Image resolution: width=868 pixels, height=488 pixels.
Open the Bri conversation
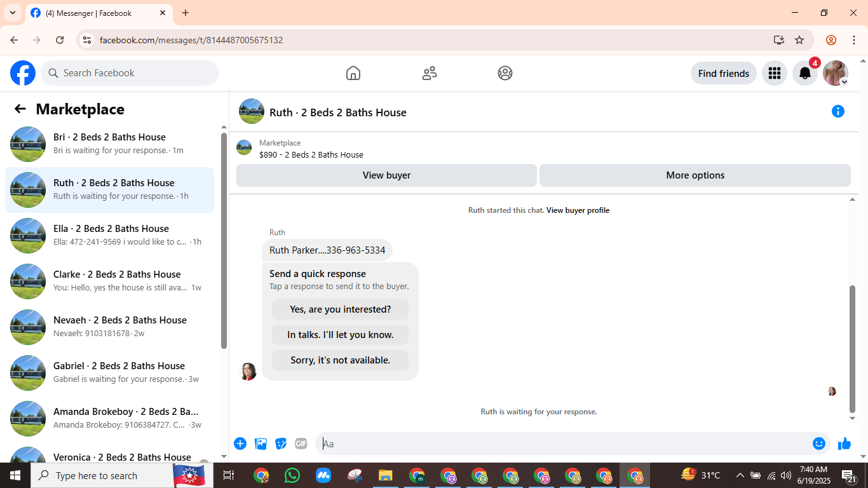click(x=109, y=144)
